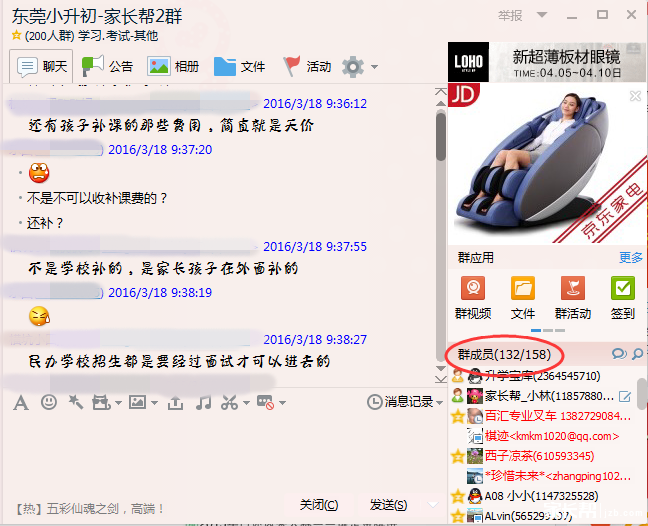
Task: Edit group card icon beside 家长帮_小林
Action: point(625,397)
